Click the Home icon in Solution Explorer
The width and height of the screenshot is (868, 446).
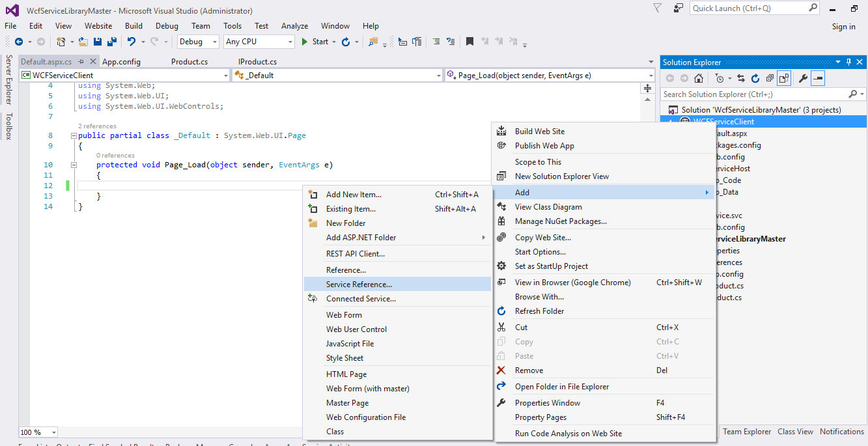tap(699, 79)
